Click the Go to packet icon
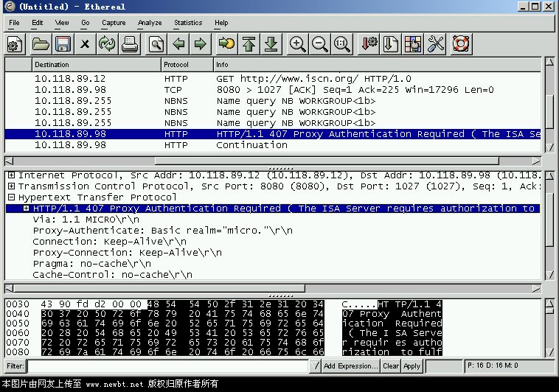 tap(226, 44)
